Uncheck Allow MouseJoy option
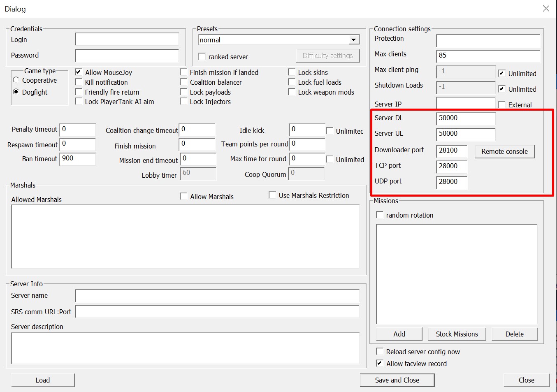This screenshot has height=392, width=557. coord(79,72)
